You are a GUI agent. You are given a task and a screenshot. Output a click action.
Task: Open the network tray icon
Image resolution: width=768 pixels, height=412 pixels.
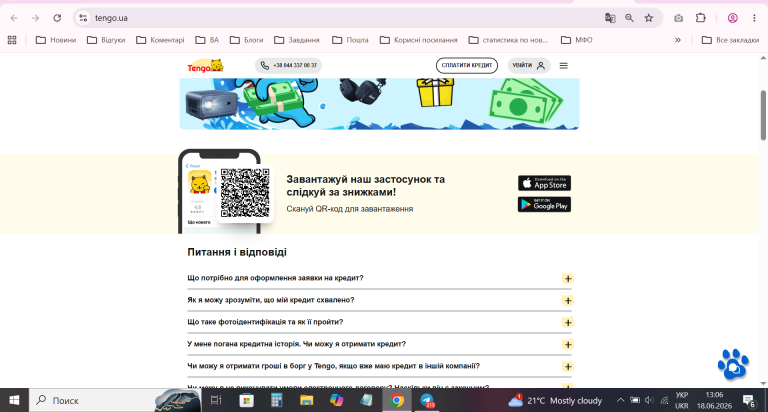pos(664,400)
